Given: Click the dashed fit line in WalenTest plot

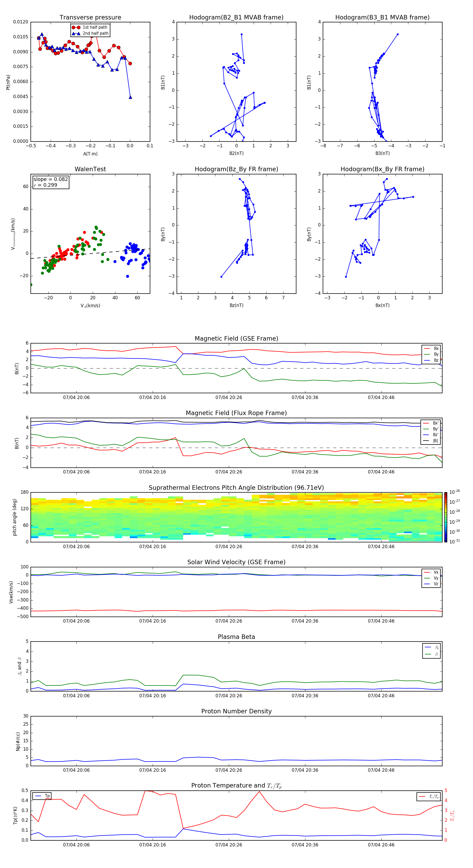Looking at the screenshot, I should tap(90, 254).
